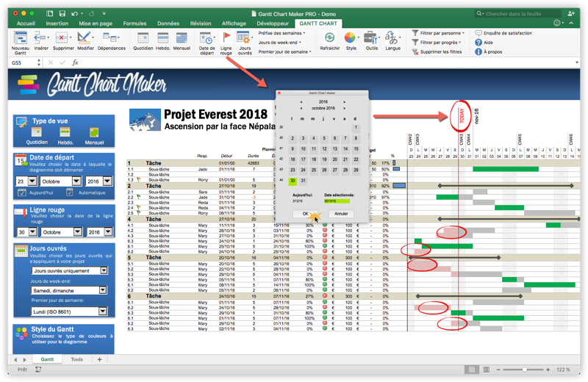The width and height of the screenshot is (588, 382).
Task: Toggle the Aujourd'hui checkbox
Action: click(x=22, y=192)
